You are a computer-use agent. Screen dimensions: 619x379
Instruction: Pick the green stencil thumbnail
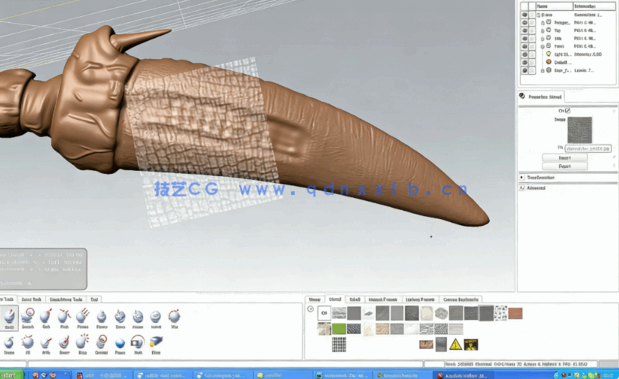(x=339, y=328)
